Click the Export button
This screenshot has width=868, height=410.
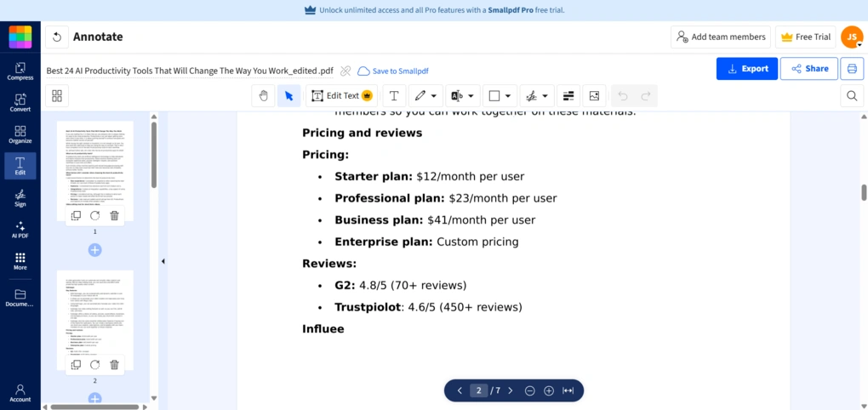747,69
